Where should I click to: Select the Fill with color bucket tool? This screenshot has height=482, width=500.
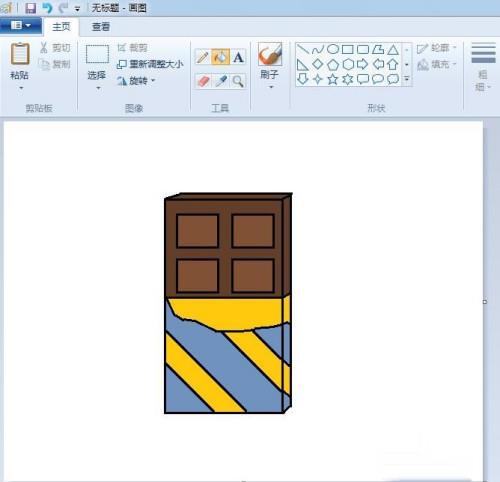pos(220,57)
